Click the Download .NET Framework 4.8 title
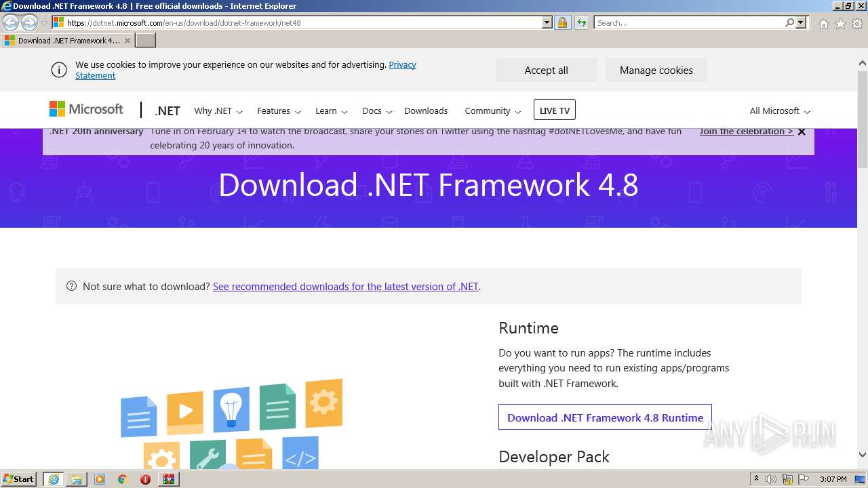 click(x=429, y=185)
